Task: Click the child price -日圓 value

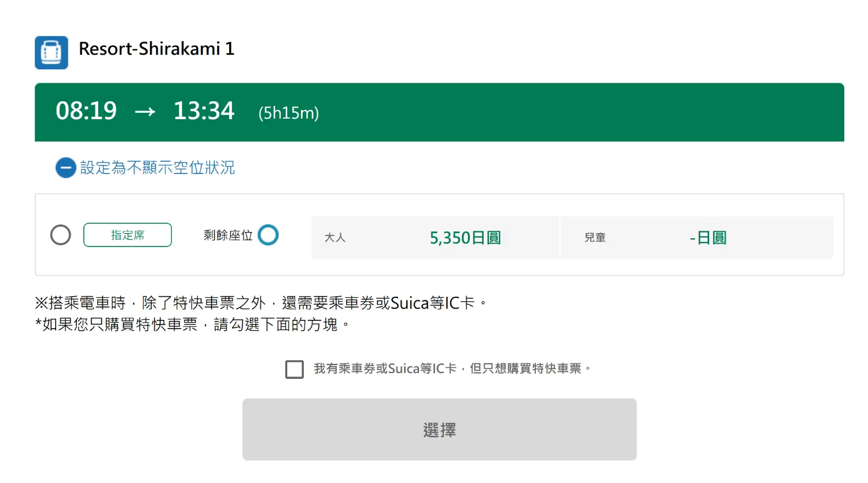Action: (708, 238)
